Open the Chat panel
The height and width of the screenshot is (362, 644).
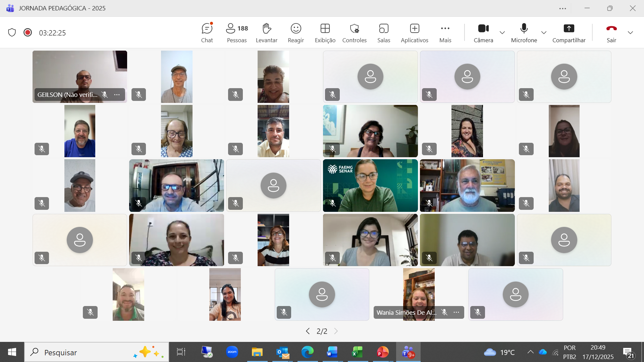pyautogui.click(x=207, y=33)
